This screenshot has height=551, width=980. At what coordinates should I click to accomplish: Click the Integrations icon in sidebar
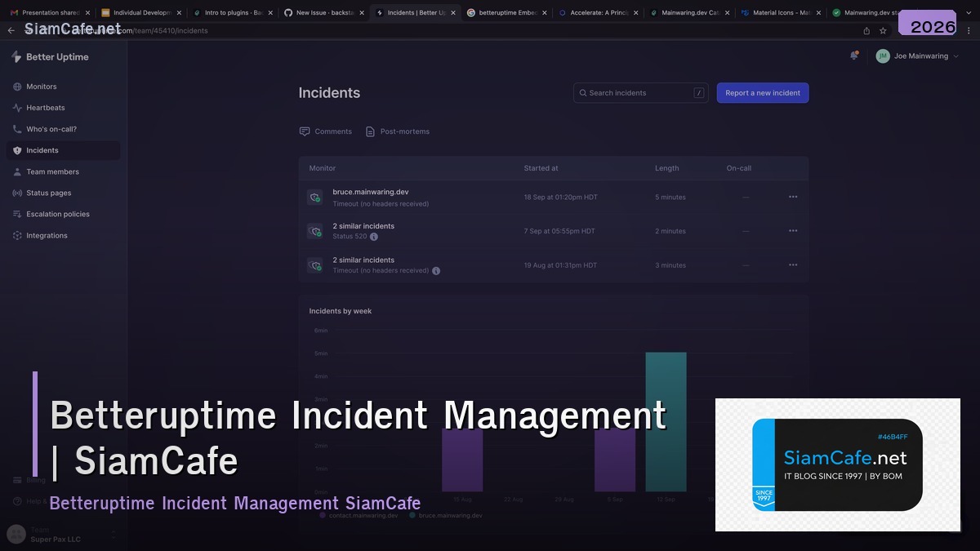(18, 235)
